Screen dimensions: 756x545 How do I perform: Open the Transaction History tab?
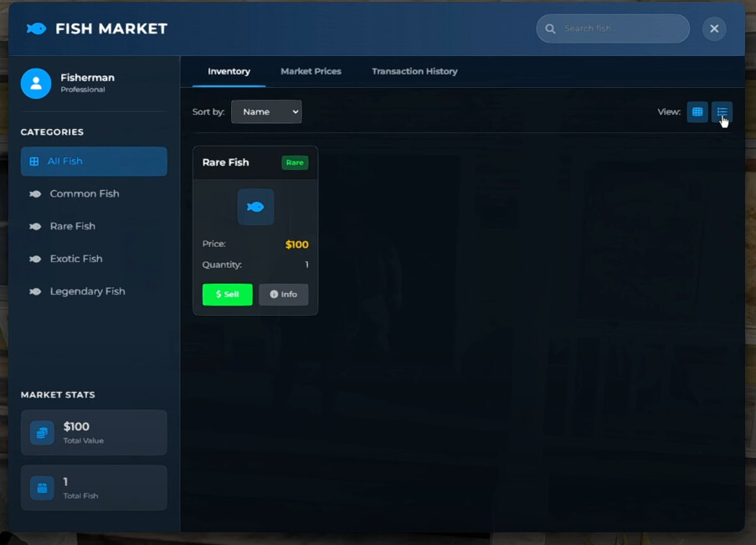(414, 71)
